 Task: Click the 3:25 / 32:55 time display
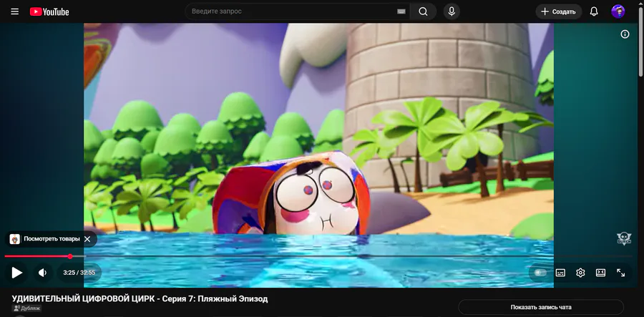(79, 273)
